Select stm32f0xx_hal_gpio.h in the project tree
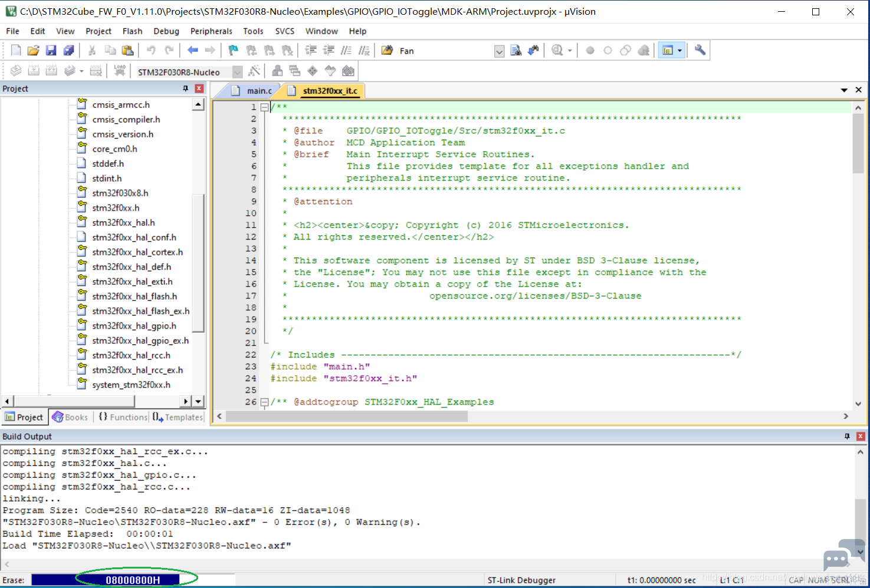 134,326
